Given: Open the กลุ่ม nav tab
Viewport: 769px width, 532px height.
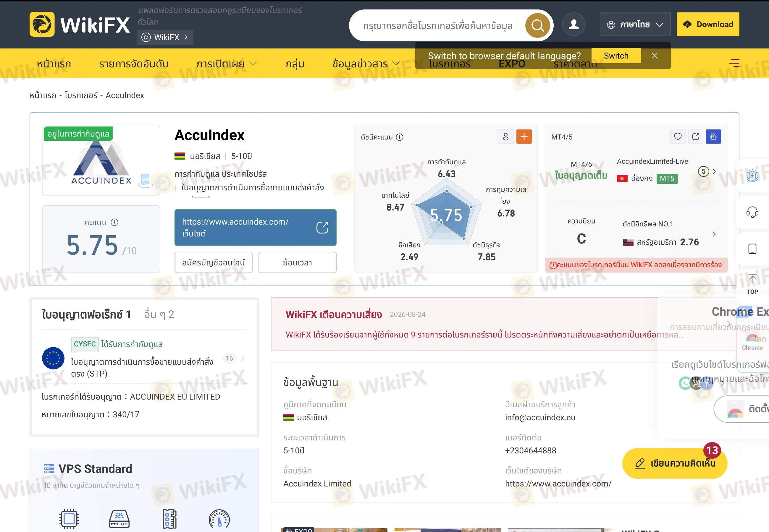Looking at the screenshot, I should point(295,64).
